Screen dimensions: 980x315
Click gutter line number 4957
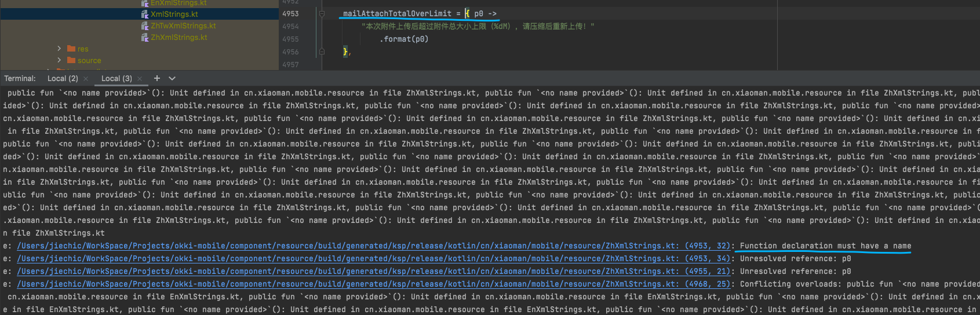[x=290, y=65]
